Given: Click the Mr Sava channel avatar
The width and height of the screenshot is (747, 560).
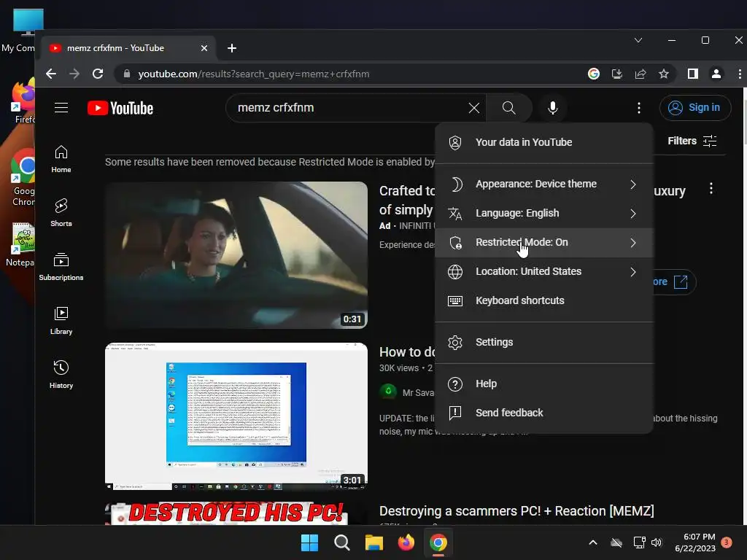Looking at the screenshot, I should click(x=388, y=392).
